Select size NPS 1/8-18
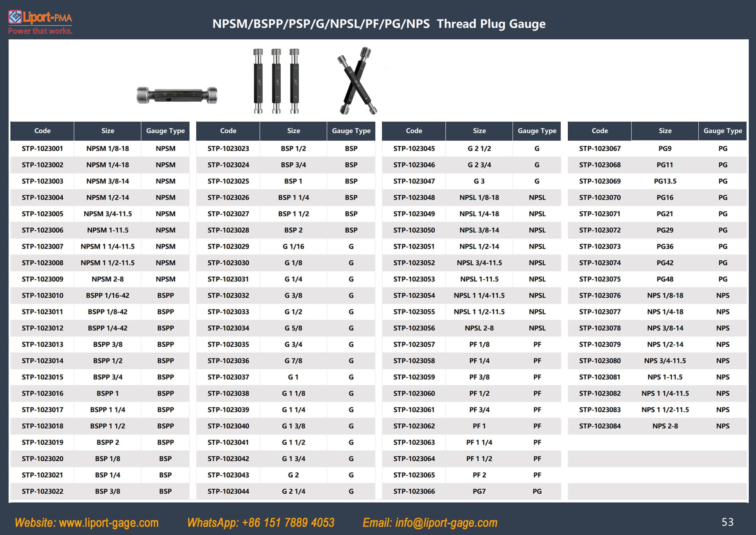This screenshot has height=535, width=756. coord(665,295)
